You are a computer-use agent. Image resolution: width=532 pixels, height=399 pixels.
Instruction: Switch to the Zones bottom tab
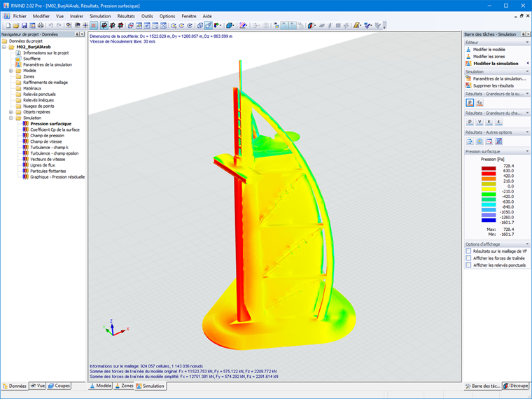point(124,386)
